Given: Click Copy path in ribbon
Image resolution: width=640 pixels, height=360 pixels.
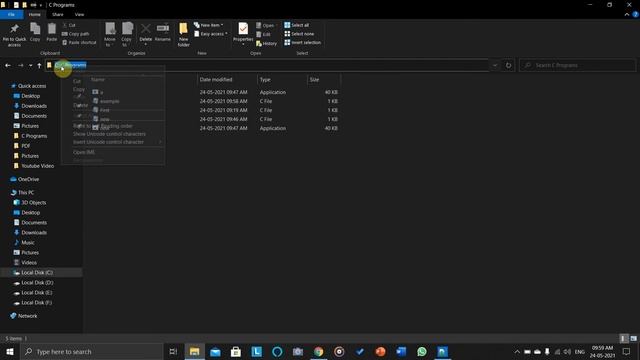Looking at the screenshot, I should click(x=76, y=34).
